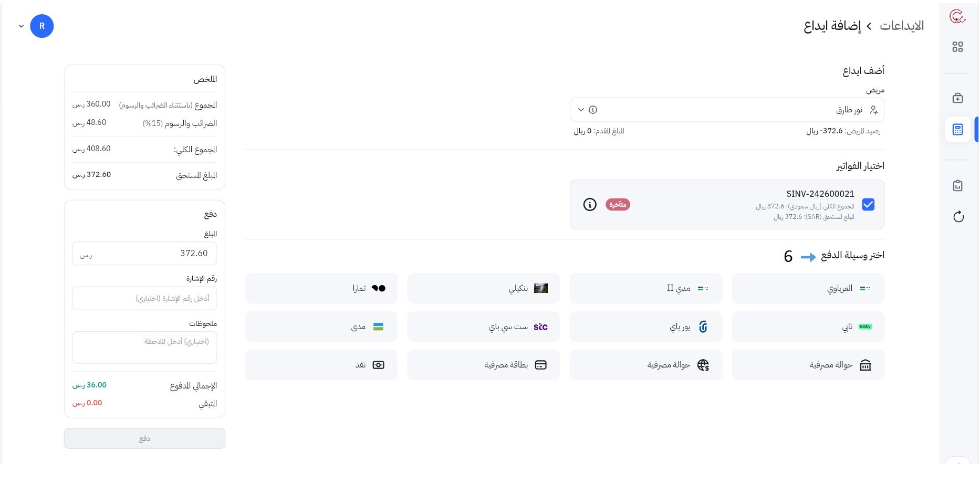
Task: Select ست سي باي payment method
Action: coord(483,327)
